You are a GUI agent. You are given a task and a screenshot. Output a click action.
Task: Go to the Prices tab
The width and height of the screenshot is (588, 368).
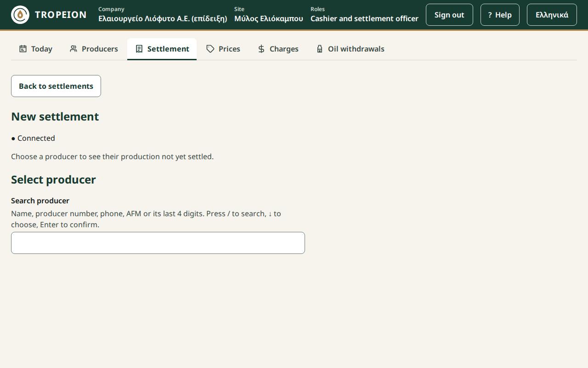[223, 49]
